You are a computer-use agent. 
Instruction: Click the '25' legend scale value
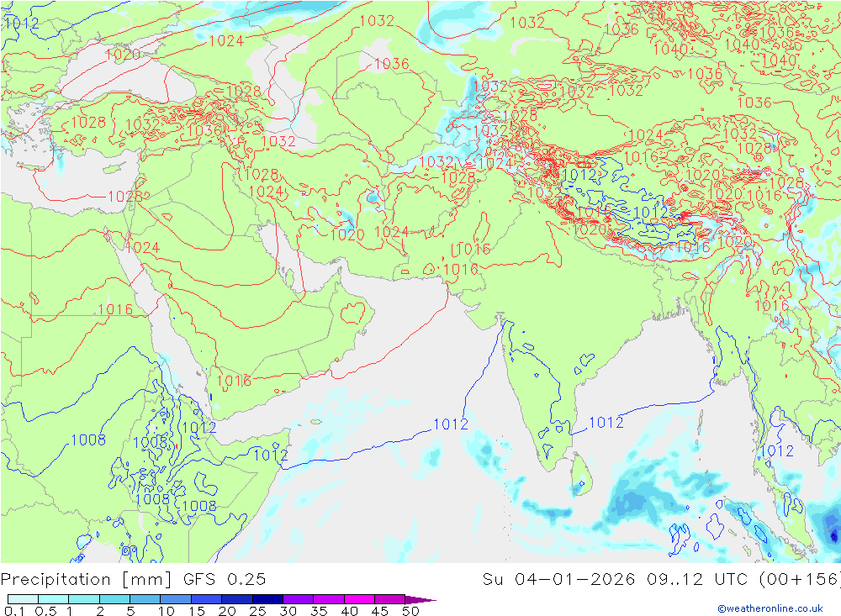click(257, 611)
